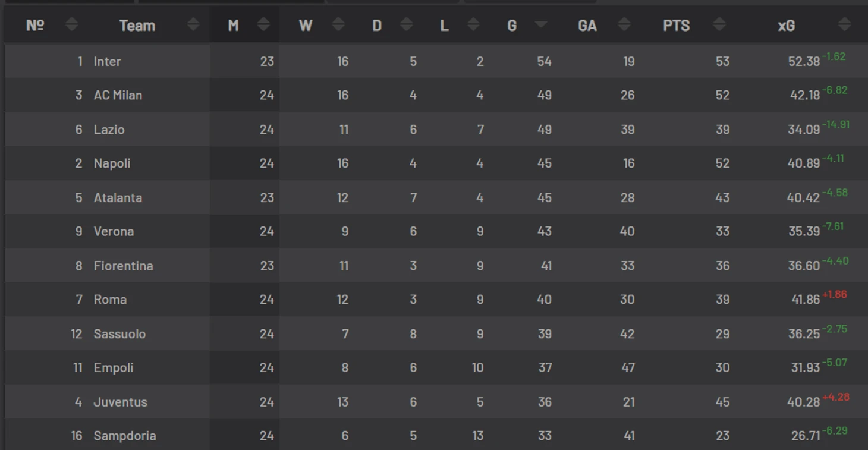Sort by draws using D column arrows
The width and height of the screenshot is (868, 450).
click(x=407, y=24)
